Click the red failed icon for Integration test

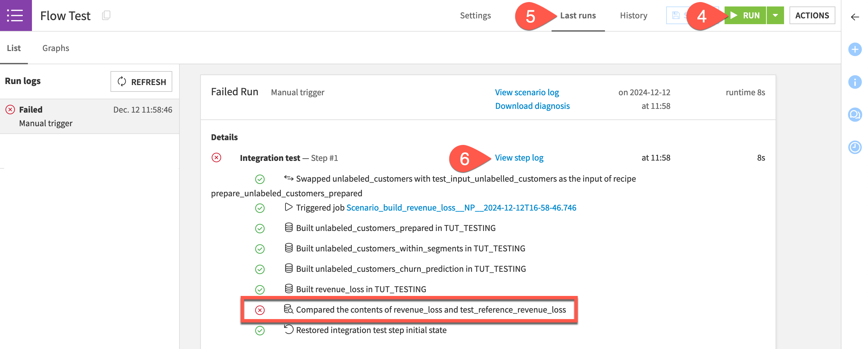click(216, 158)
